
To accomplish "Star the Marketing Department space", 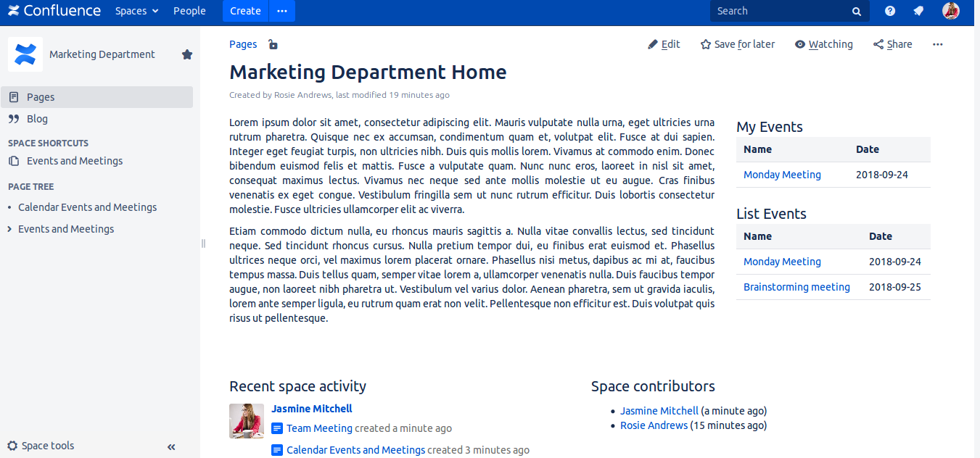I will point(187,54).
